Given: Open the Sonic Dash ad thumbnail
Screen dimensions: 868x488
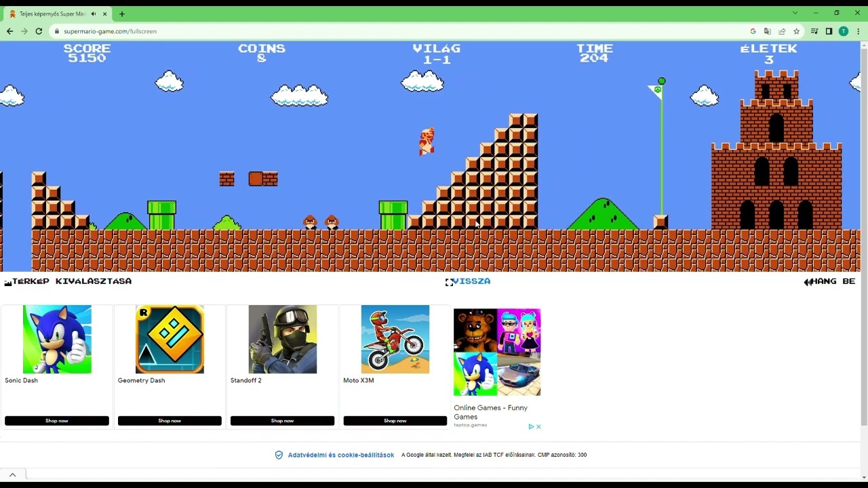Looking at the screenshot, I should (57, 339).
